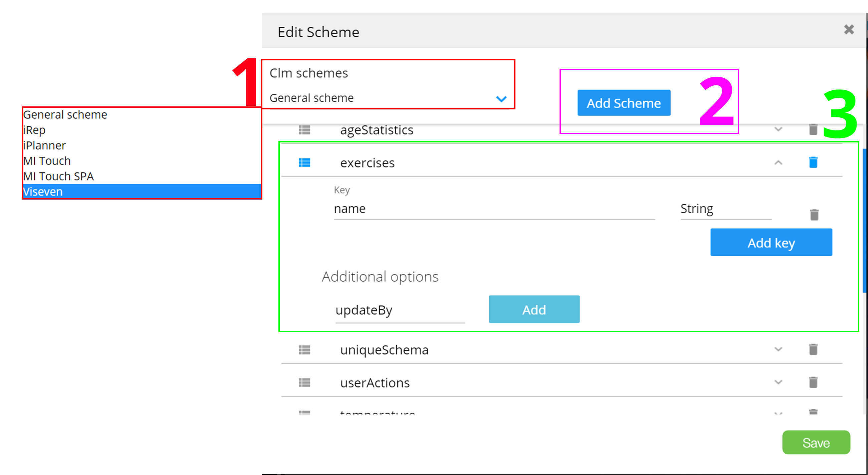Screen dimensions: 868x475
Task: Delete the uniqueSchema entry
Action: pyautogui.click(x=813, y=349)
